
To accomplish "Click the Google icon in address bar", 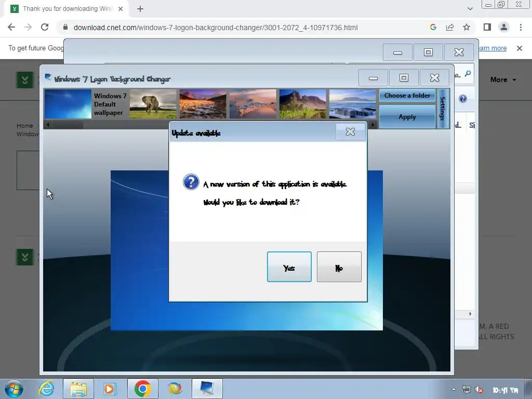I will 433,28.
